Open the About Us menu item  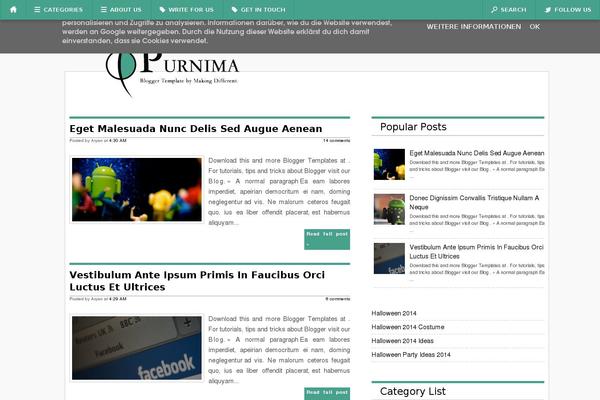[x=121, y=10]
